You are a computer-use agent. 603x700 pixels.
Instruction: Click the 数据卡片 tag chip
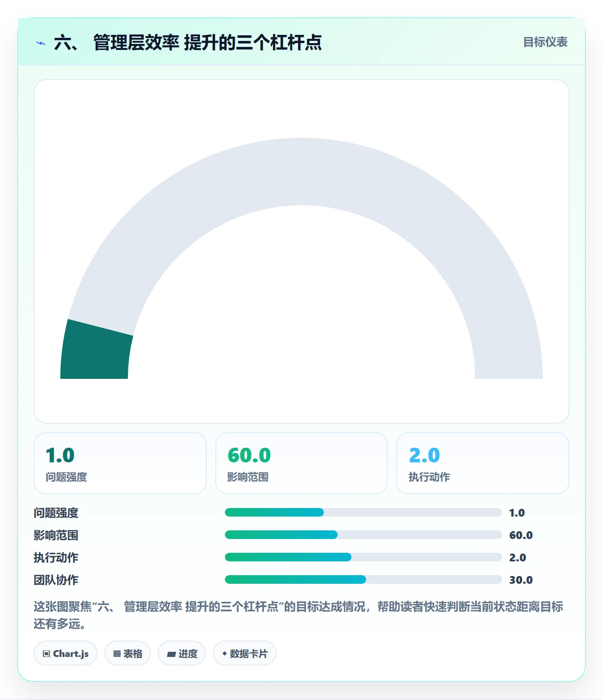245,654
